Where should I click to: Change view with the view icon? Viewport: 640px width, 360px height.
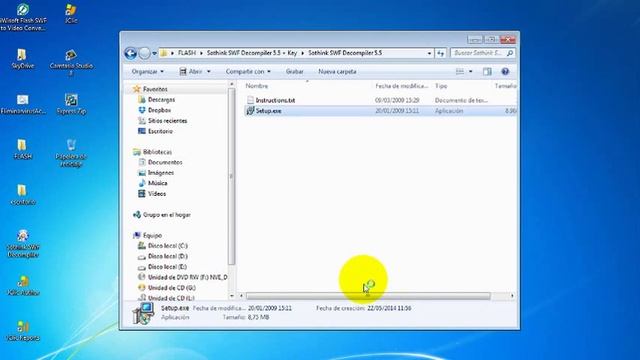pos(460,71)
